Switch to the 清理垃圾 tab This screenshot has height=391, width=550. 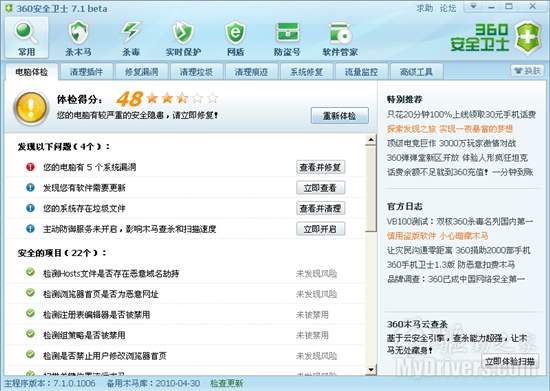[196, 72]
